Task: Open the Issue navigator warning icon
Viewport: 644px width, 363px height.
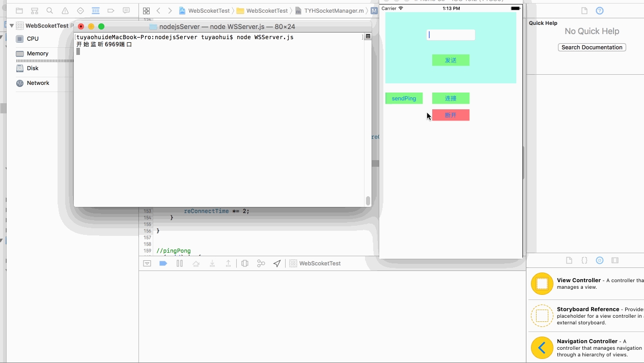Action: (65, 11)
